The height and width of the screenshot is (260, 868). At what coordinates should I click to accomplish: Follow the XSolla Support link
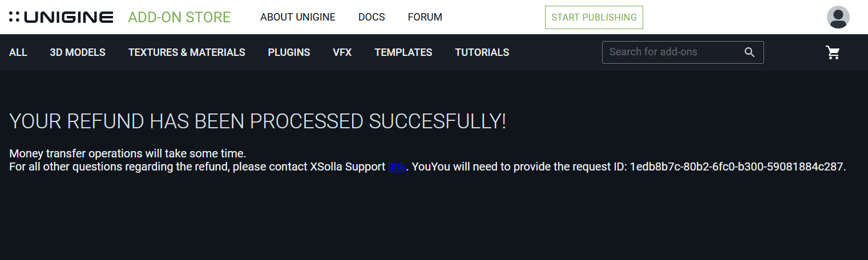pos(397,167)
